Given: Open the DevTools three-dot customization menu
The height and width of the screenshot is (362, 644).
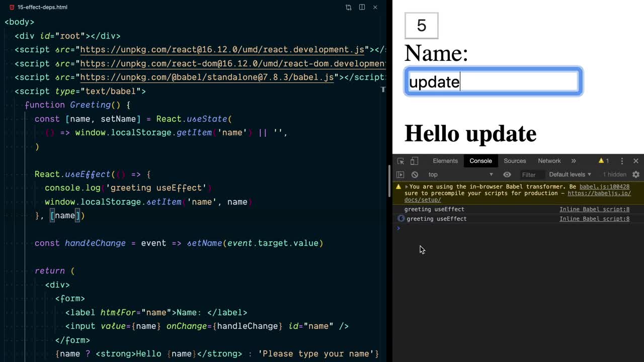Looking at the screenshot, I should 622,161.
